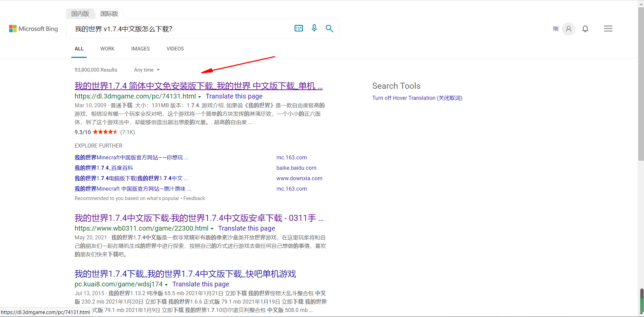The image size is (644, 317).
Task: Open 我的世界Minecraft 中国版官方网站-原汁原味 link
Action: (133, 189)
